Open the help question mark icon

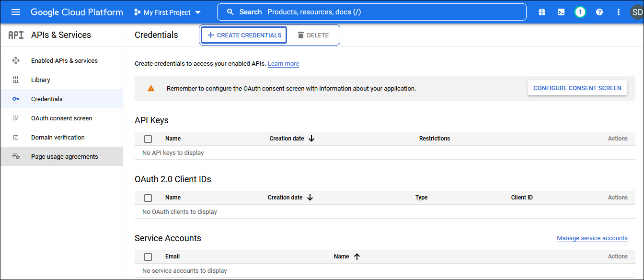pyautogui.click(x=599, y=12)
